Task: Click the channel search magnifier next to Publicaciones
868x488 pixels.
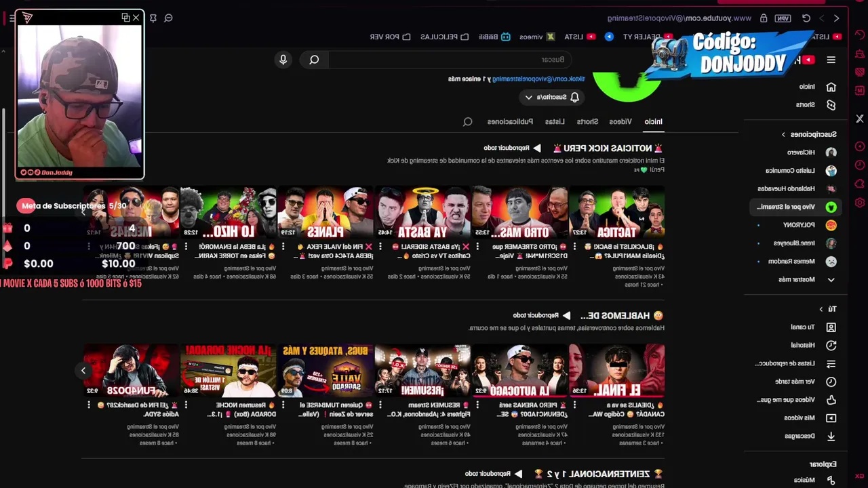Action: click(467, 122)
